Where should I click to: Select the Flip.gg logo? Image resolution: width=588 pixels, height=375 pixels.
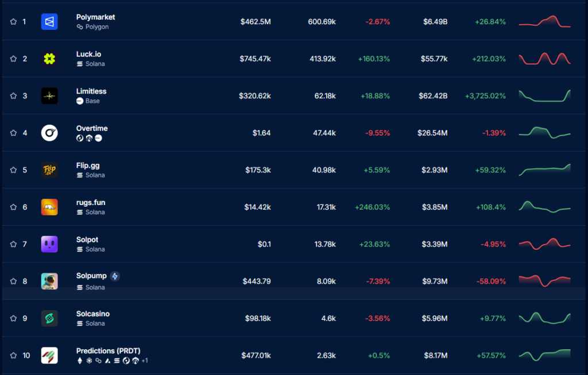tap(49, 170)
